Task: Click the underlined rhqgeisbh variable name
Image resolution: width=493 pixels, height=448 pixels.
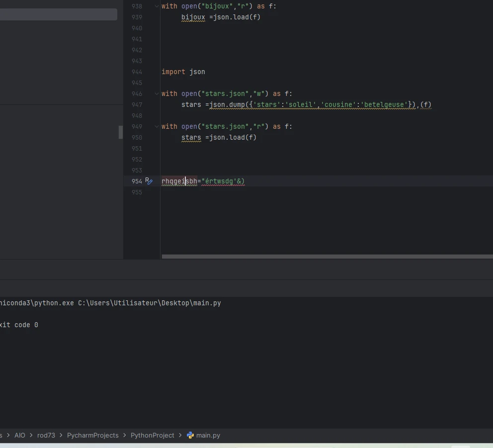Action: pyautogui.click(x=179, y=181)
